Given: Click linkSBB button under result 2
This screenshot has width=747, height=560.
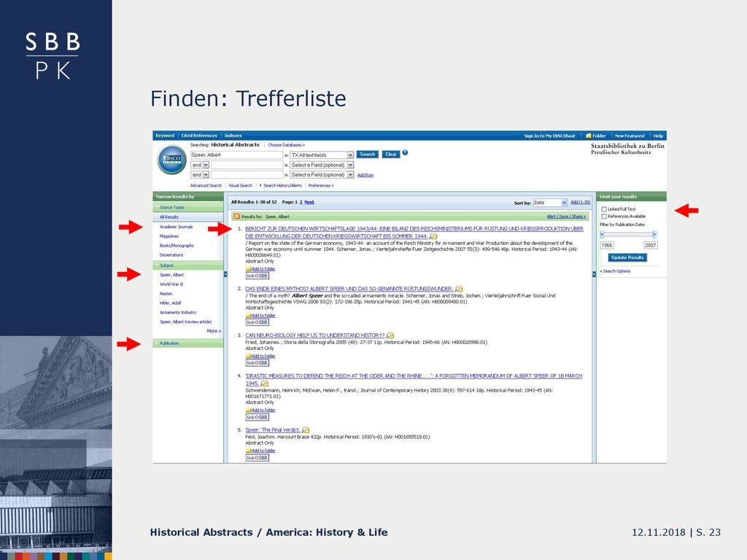Looking at the screenshot, I should pos(258,322).
